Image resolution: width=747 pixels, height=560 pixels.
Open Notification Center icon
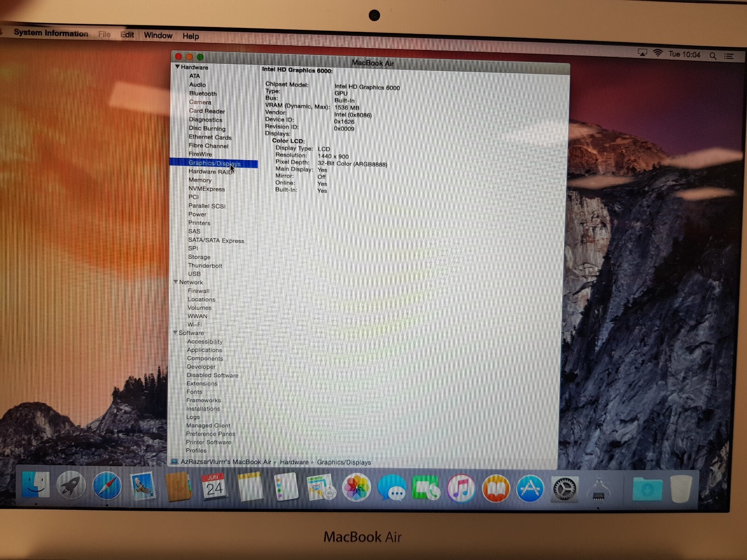coord(729,56)
